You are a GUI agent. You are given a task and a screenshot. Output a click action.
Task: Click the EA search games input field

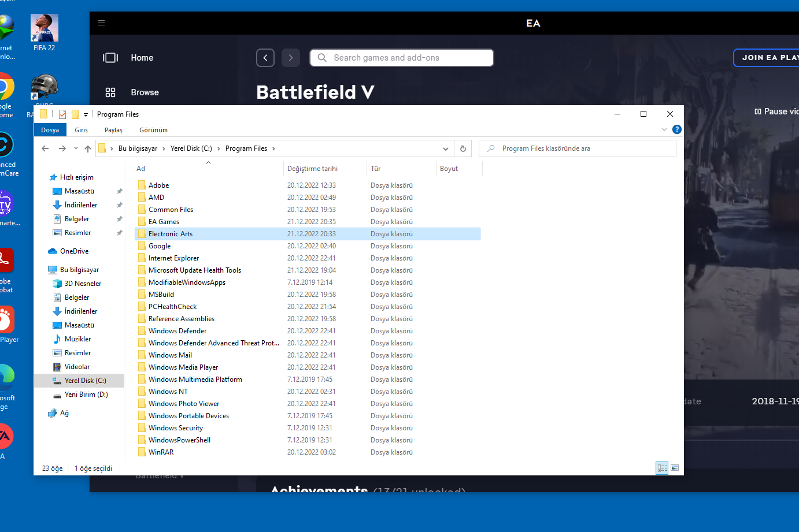pos(402,58)
